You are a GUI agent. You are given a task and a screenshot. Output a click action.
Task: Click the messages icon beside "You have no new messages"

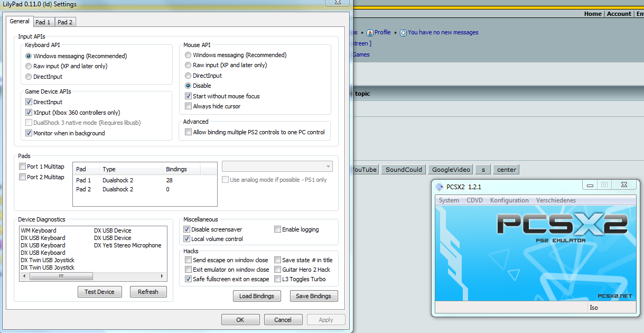pos(403,33)
